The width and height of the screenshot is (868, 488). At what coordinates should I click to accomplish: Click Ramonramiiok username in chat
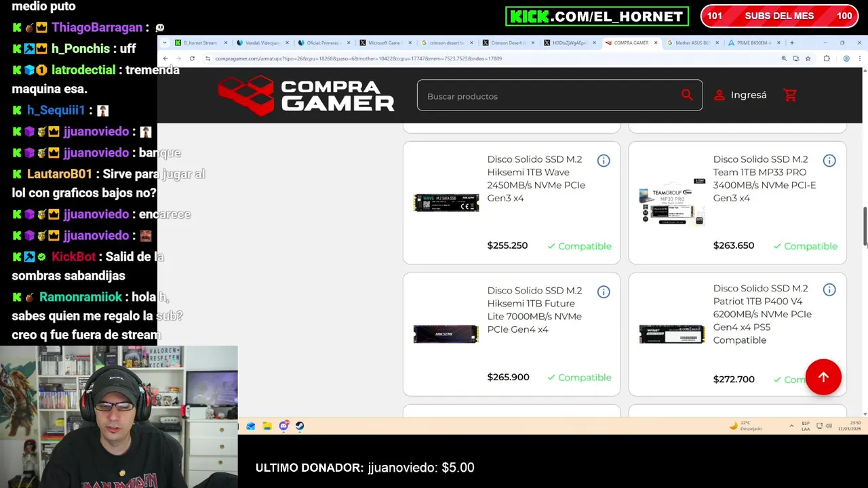(81, 297)
